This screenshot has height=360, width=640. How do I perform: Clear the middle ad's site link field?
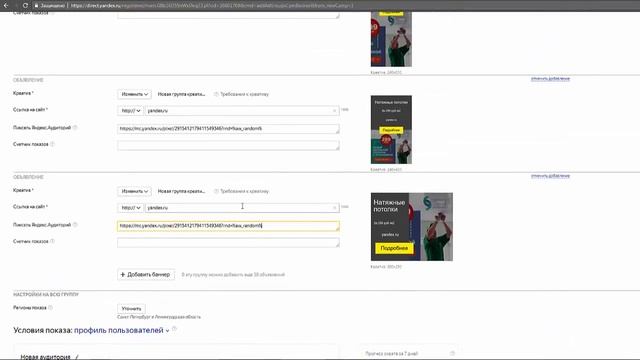[334, 111]
